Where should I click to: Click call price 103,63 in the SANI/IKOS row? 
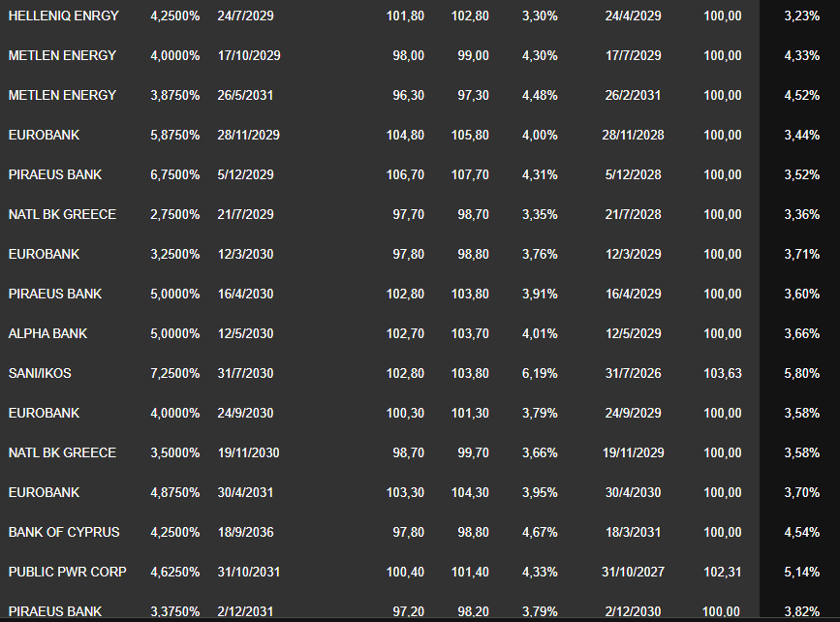(723, 373)
